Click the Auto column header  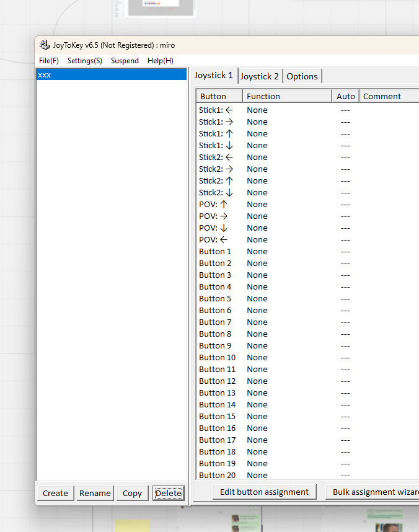(x=345, y=96)
